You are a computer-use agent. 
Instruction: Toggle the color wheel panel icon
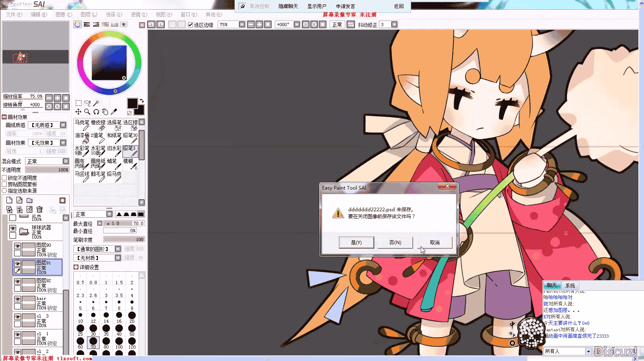coord(77,25)
